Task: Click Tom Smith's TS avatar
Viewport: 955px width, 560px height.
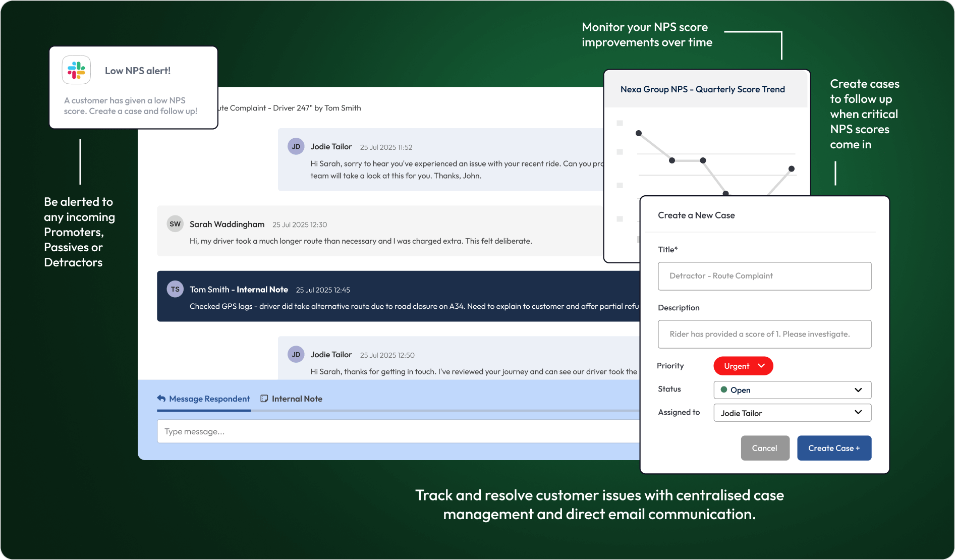Action: pos(175,290)
